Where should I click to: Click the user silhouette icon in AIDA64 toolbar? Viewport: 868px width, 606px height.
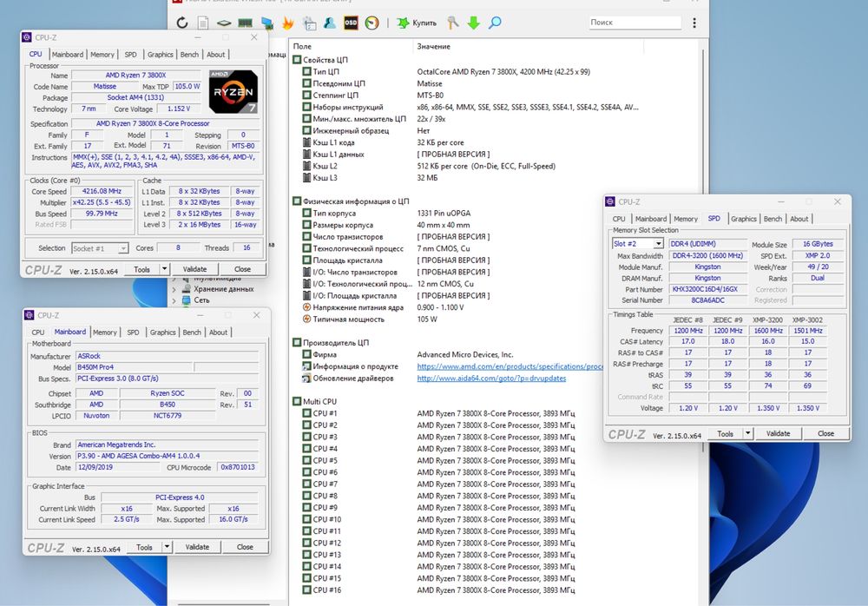pos(330,23)
